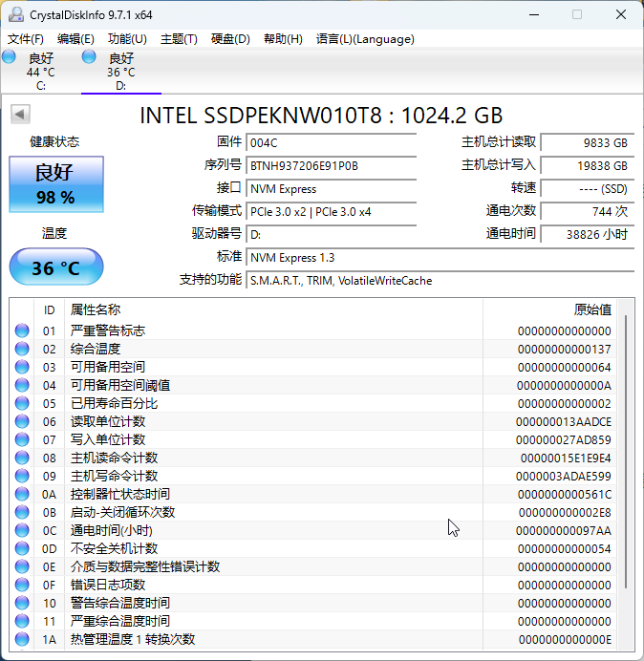Select the 综合温度 attribute name
Viewport: 644px width, 661px height.
(x=96, y=349)
